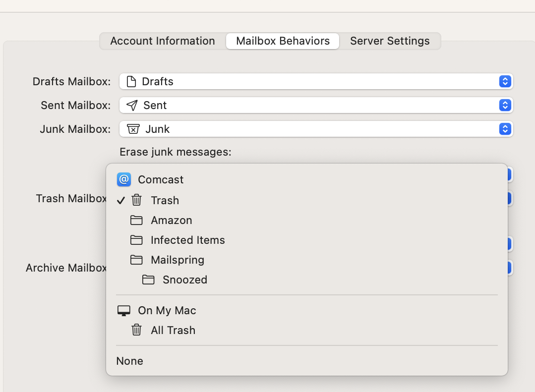Click the Junk bin icon

133,129
